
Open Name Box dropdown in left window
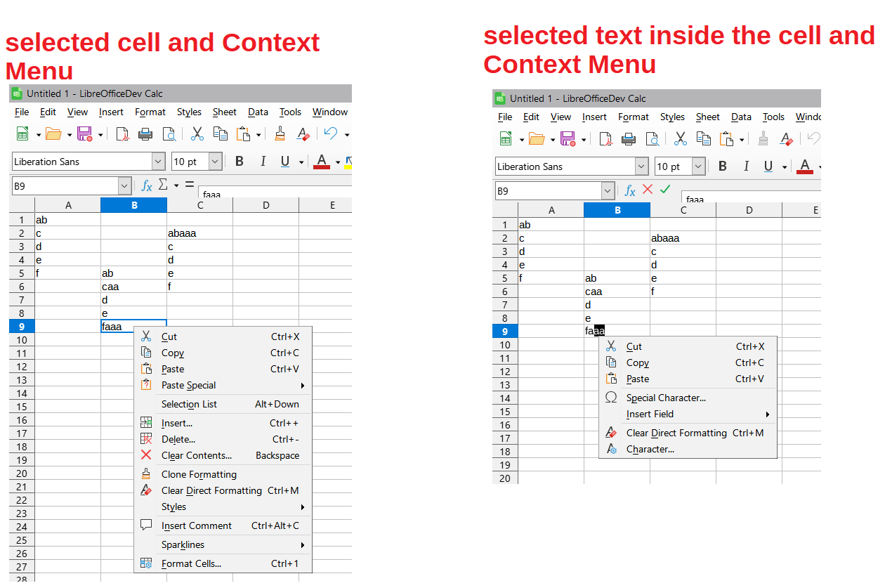click(125, 186)
